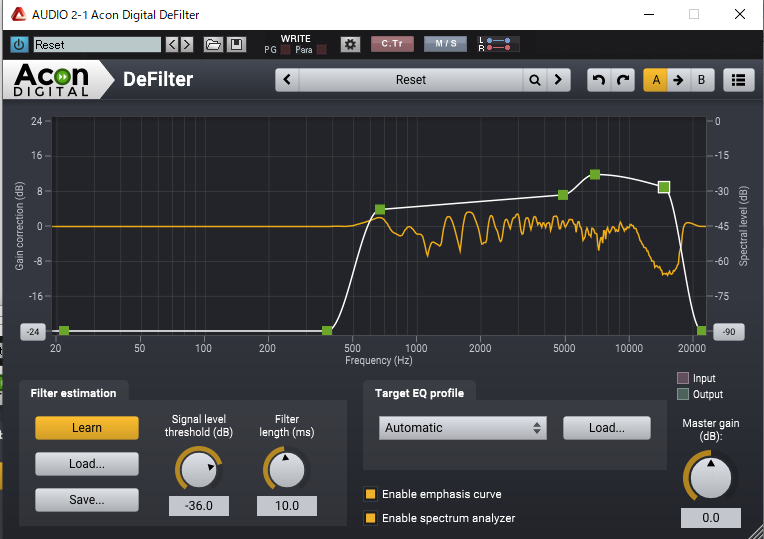Select the EQ curve node near 20 Hz
764x539 pixels.
tap(64, 331)
